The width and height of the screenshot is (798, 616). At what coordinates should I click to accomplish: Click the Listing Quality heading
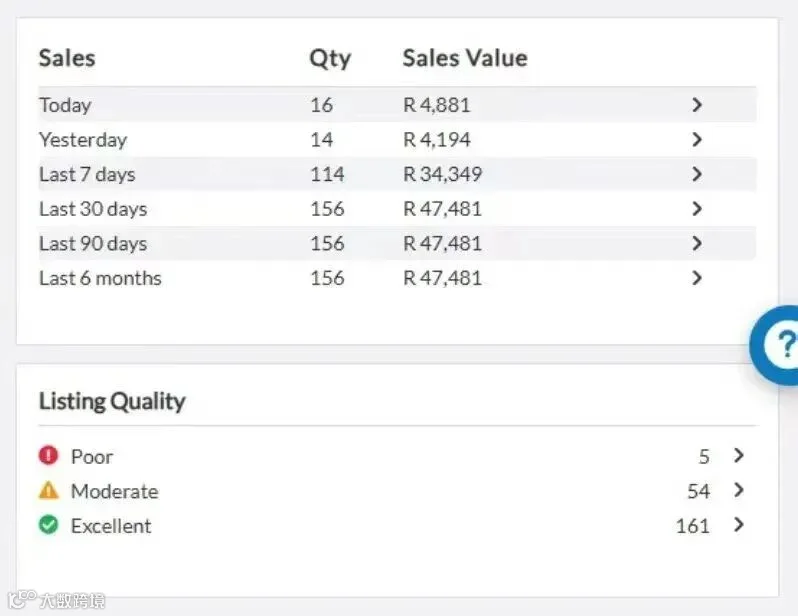pyautogui.click(x=112, y=402)
